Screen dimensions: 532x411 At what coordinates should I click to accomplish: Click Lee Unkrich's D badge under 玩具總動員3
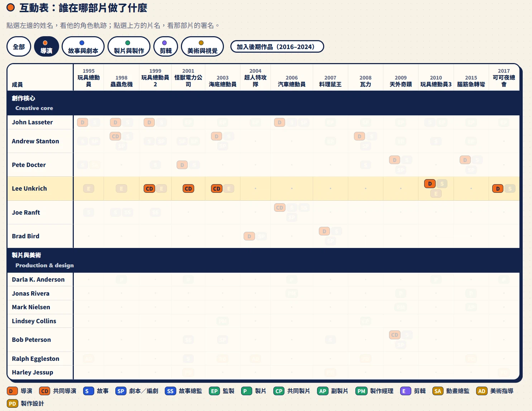point(430,184)
